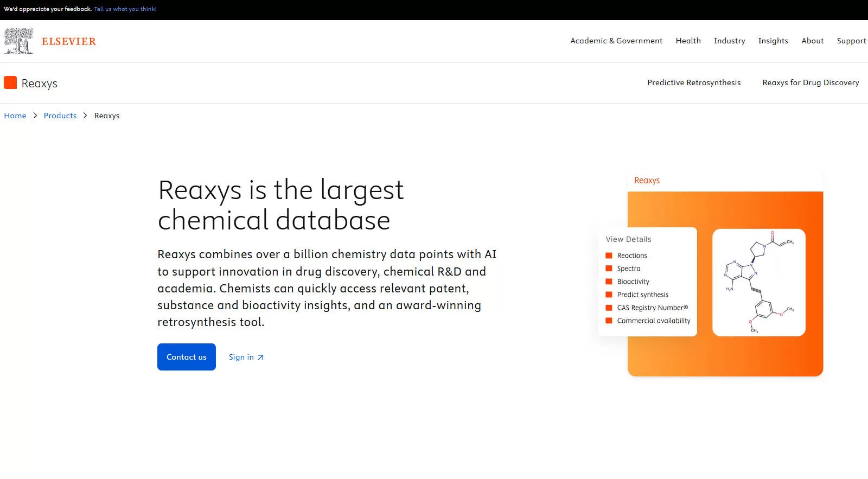Select the Predict synthesis list entry
Image resolution: width=868 pixels, height=479 pixels.
coord(643,295)
